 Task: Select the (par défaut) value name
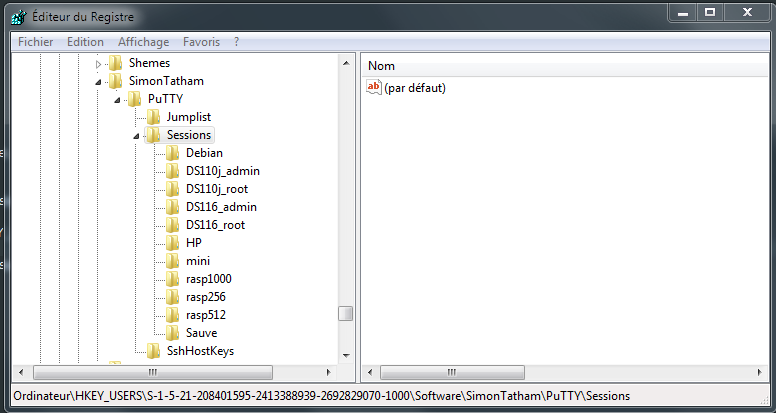(x=415, y=88)
